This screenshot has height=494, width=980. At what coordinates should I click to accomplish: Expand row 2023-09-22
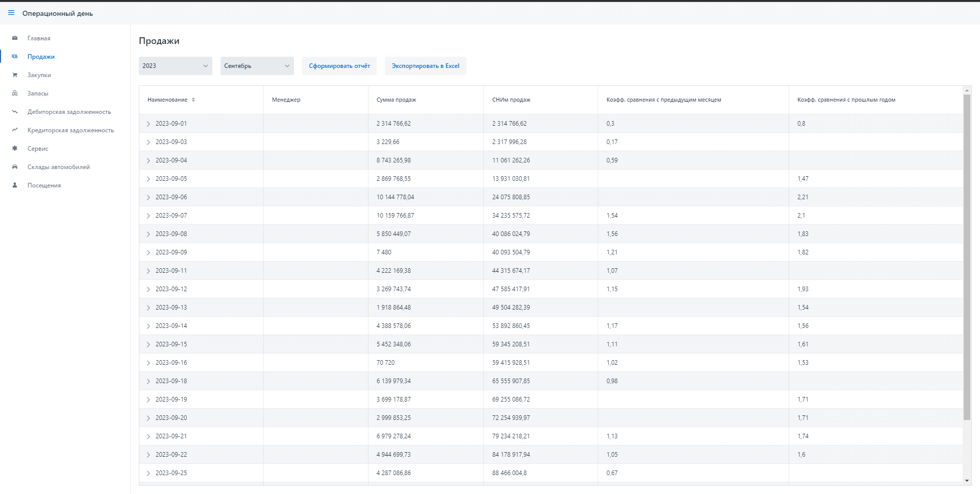(x=149, y=455)
